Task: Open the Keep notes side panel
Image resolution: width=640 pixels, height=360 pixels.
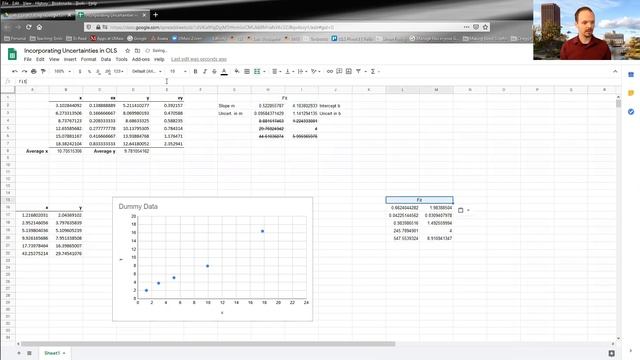Action: tap(631, 93)
